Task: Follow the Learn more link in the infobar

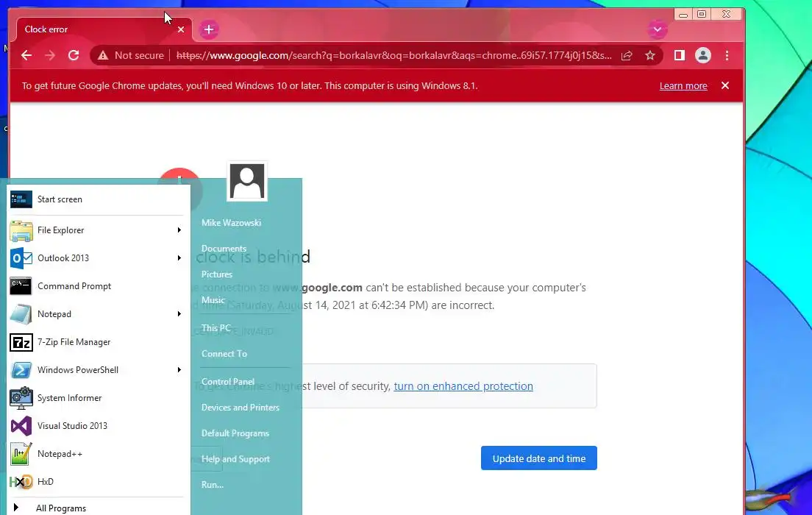Action: (x=683, y=86)
